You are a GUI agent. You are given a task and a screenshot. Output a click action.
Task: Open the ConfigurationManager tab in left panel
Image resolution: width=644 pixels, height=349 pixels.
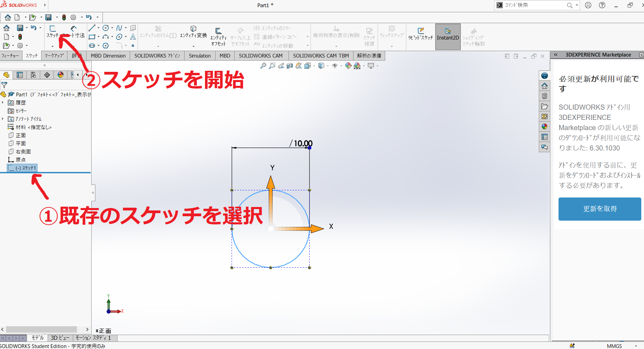point(33,75)
